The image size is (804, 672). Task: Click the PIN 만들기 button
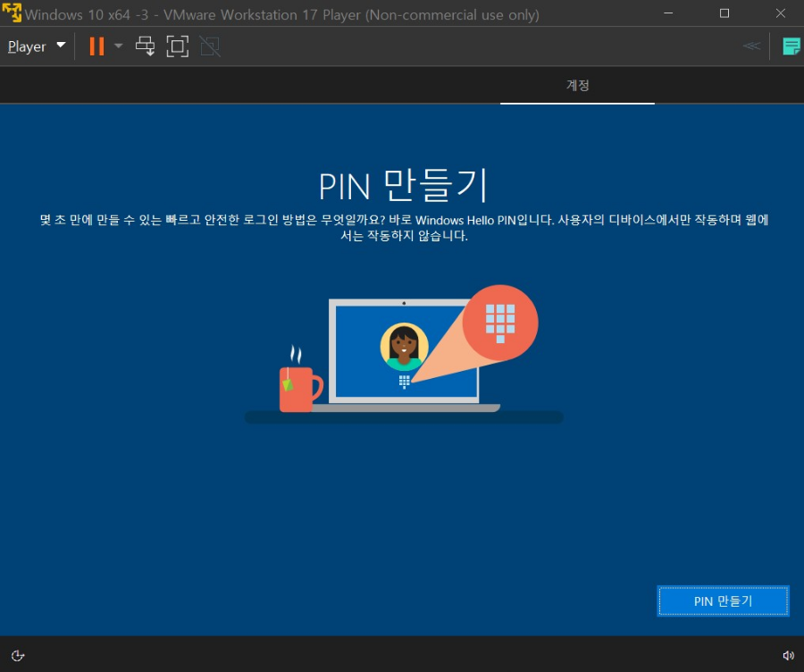pyautogui.click(x=723, y=601)
